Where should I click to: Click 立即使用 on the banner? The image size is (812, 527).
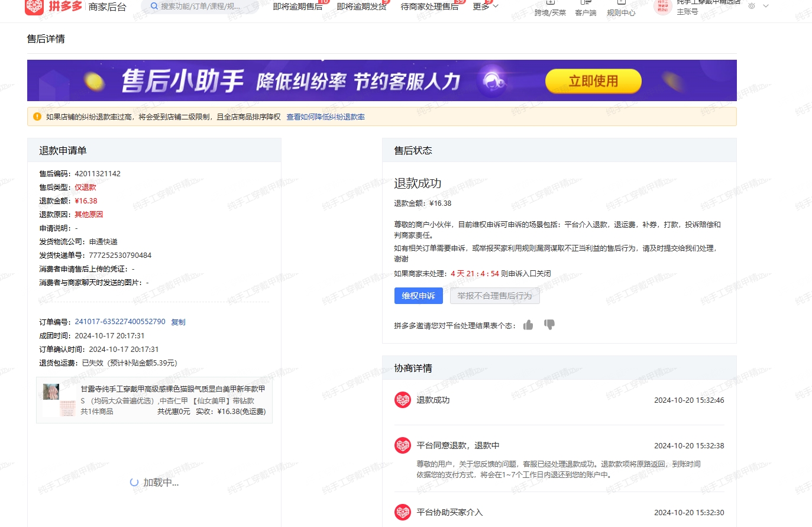pos(593,81)
